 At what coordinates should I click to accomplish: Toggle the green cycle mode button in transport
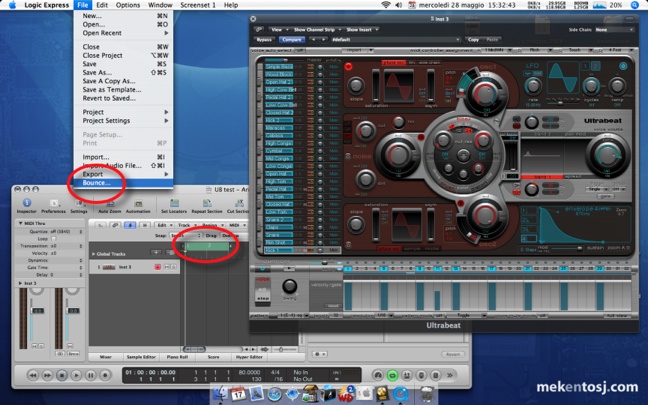(x=392, y=375)
